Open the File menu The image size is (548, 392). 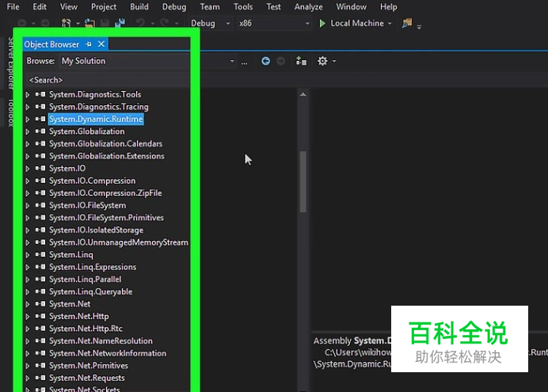pyautogui.click(x=13, y=6)
